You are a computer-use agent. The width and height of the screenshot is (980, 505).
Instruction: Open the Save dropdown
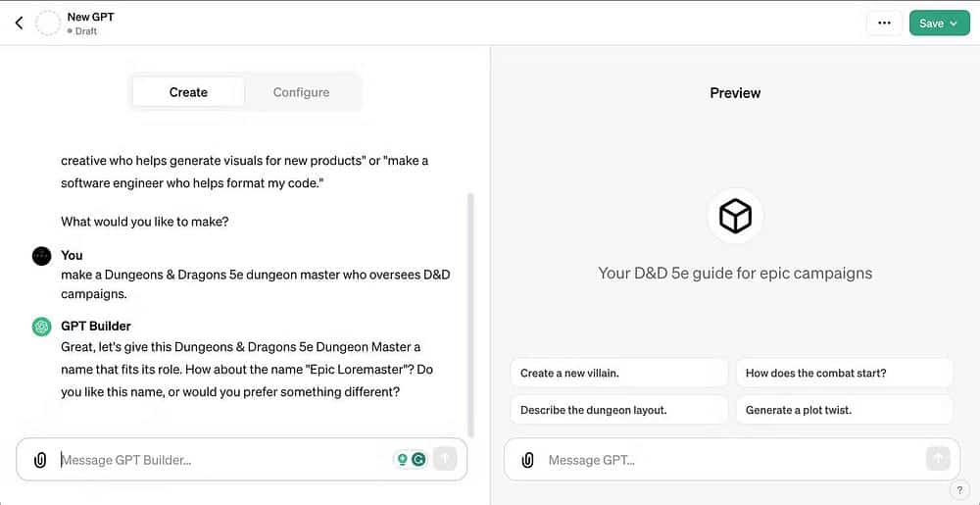pyautogui.click(x=940, y=24)
